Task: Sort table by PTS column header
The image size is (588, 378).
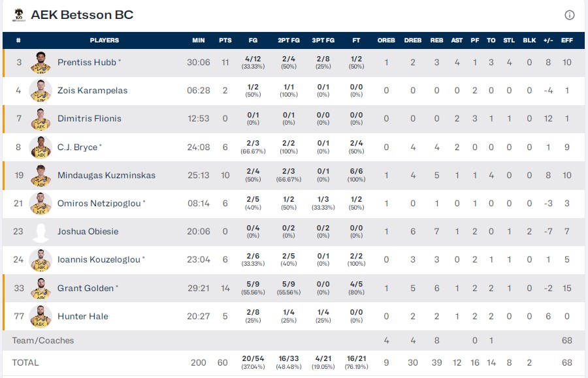Action: [225, 40]
